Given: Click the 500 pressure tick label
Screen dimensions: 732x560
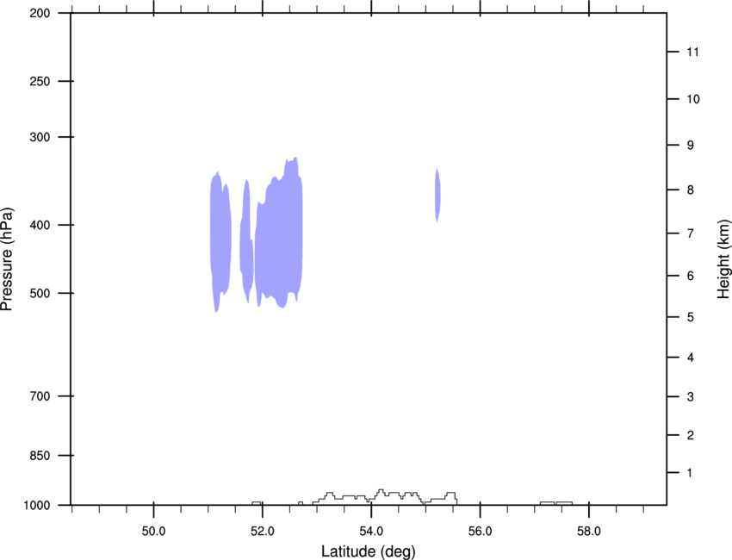Looking at the screenshot, I should 40,293.
